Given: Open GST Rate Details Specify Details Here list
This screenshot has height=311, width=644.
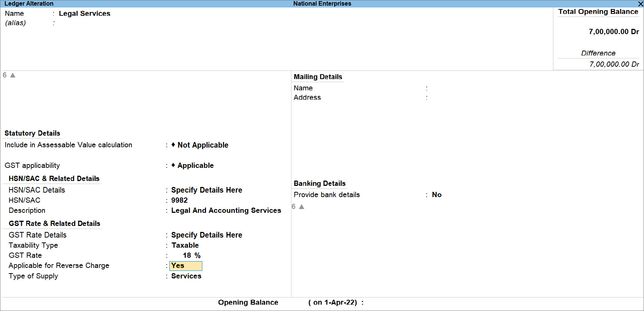Looking at the screenshot, I should (207, 235).
